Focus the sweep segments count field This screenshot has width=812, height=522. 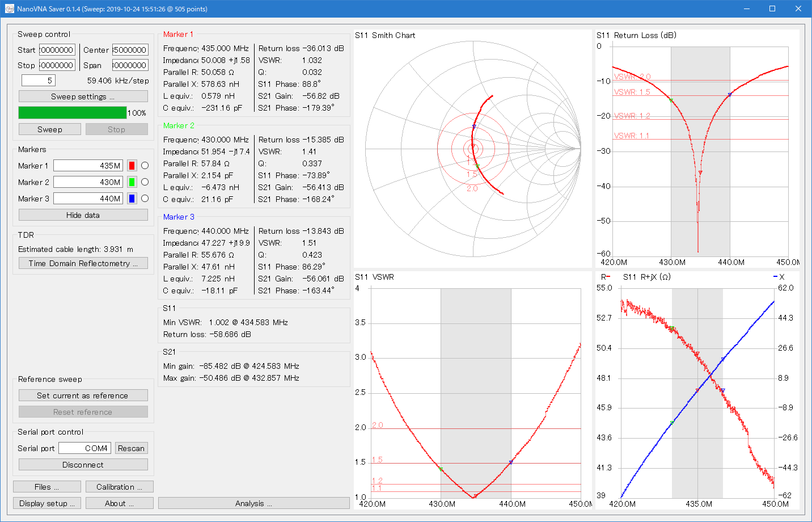[x=39, y=81]
